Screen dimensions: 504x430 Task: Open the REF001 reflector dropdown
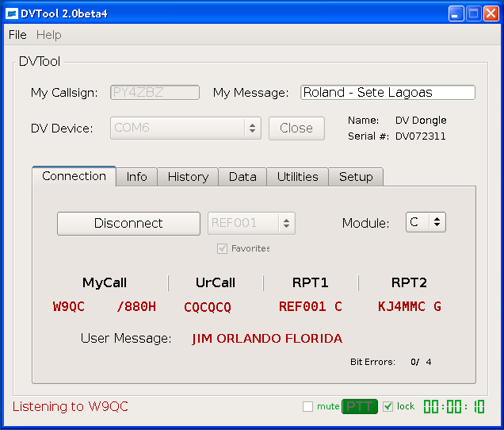251,223
